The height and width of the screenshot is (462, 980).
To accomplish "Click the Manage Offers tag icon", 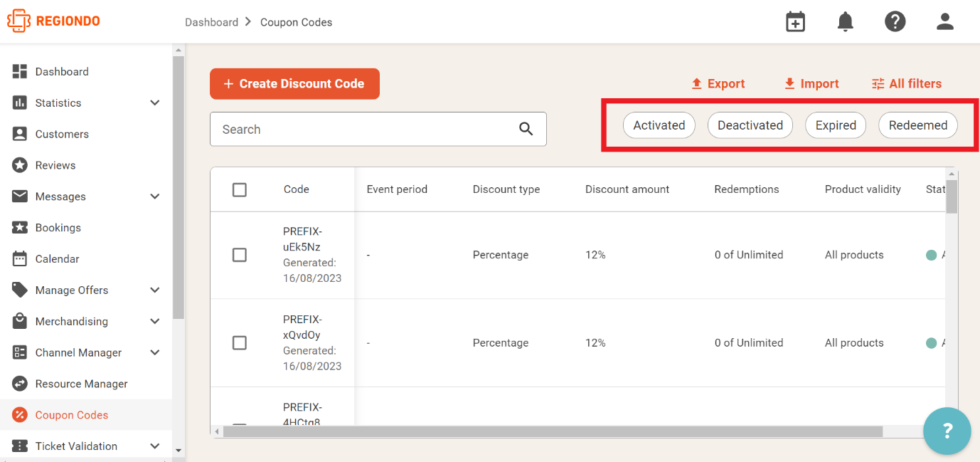I will click(x=20, y=290).
